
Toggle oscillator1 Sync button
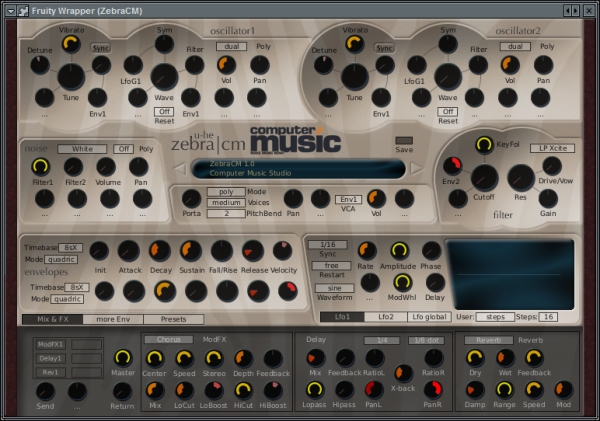tap(101, 48)
